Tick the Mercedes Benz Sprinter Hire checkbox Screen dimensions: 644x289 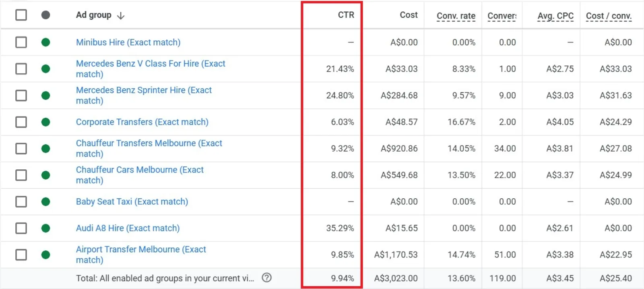tap(21, 96)
